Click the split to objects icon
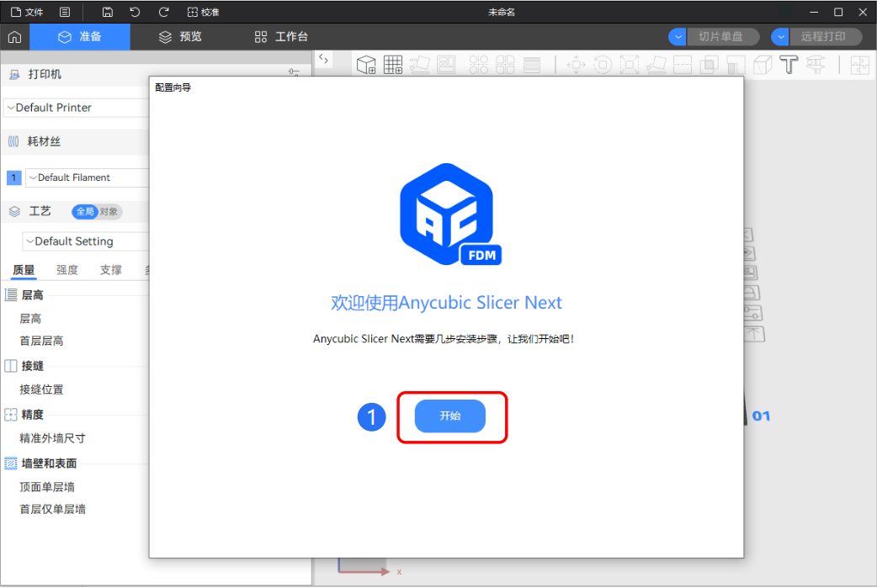The width and height of the screenshot is (877, 588). 478,65
